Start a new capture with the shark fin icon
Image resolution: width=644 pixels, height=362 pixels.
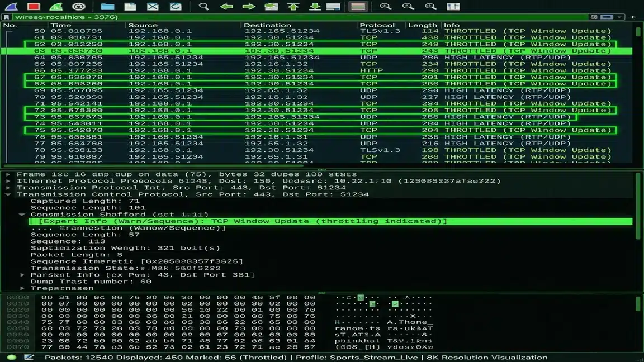pos(12,7)
